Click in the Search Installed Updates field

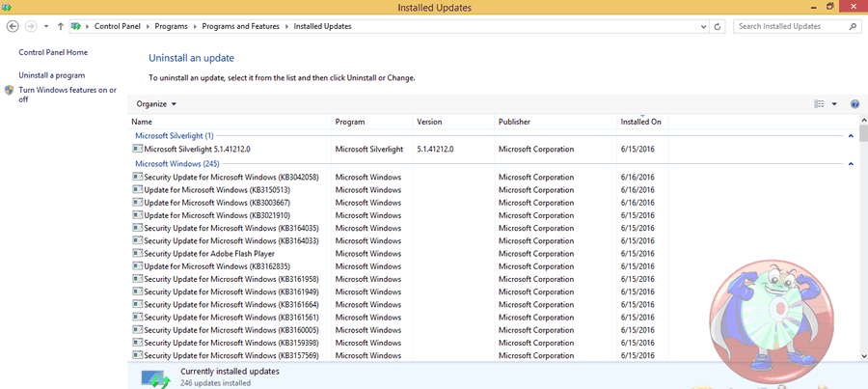click(791, 26)
